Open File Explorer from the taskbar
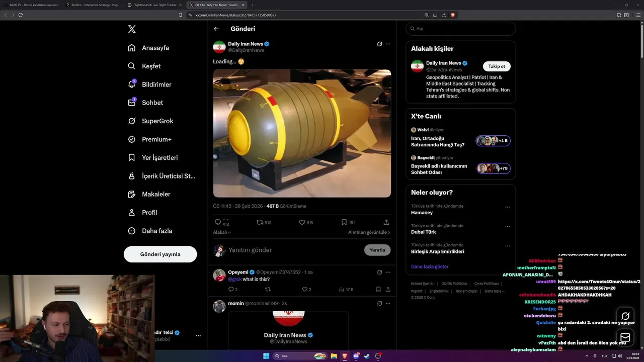This screenshot has height=362, width=644. click(334, 356)
